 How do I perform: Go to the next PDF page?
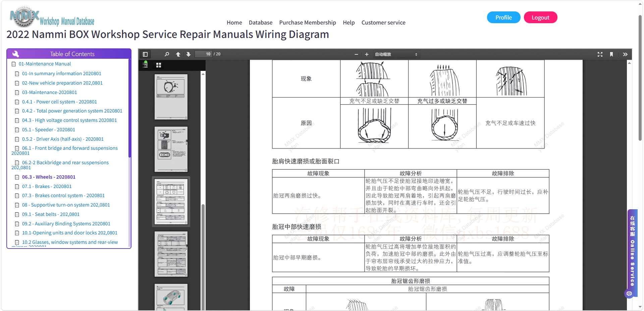(189, 54)
